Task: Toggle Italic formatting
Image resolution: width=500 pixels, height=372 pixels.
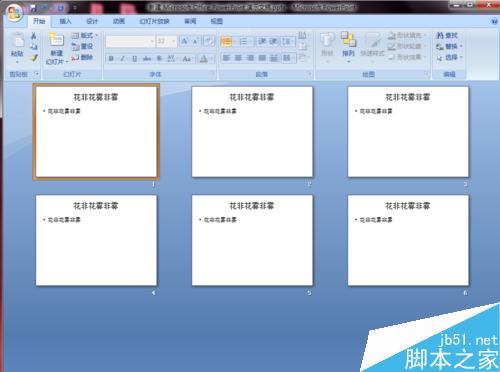Action: click(x=123, y=59)
